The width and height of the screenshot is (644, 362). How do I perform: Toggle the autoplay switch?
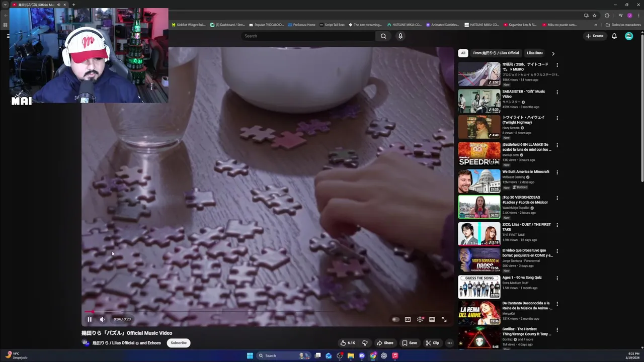[395, 319]
